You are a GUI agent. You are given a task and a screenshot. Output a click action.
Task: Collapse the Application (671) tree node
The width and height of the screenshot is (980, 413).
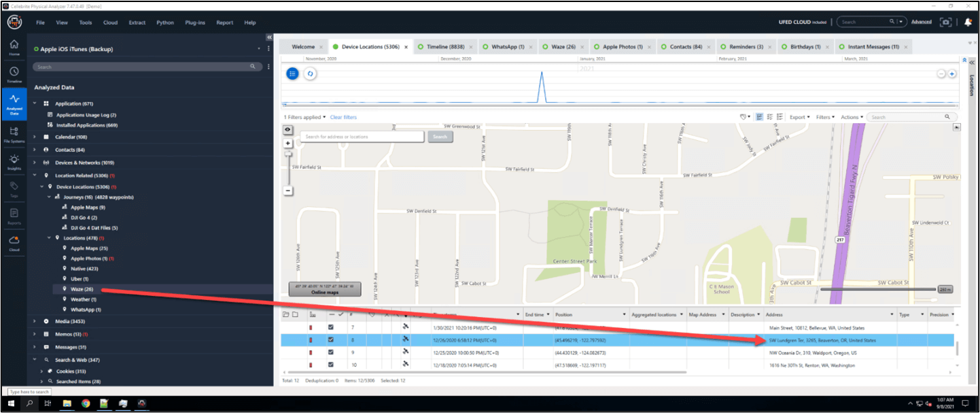[x=35, y=103]
